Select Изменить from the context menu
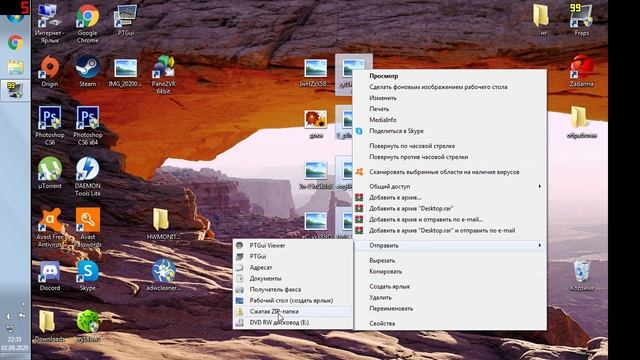The width and height of the screenshot is (640, 360). click(x=450, y=98)
